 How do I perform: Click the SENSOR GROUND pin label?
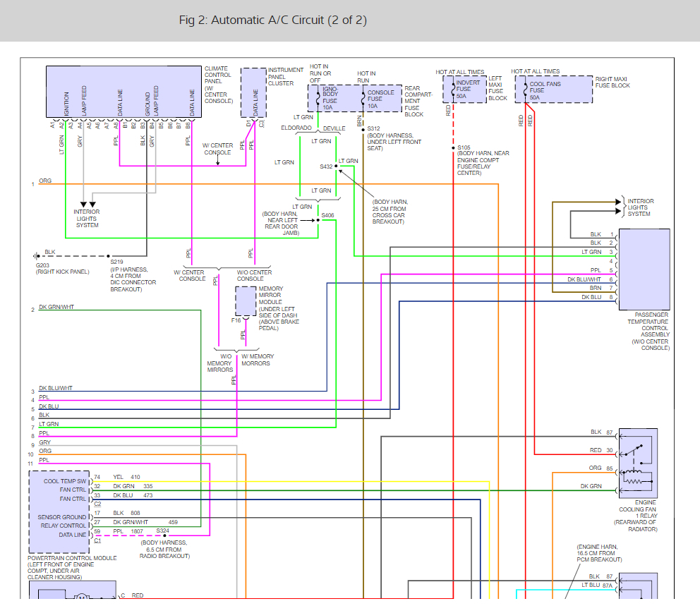[x=61, y=517]
